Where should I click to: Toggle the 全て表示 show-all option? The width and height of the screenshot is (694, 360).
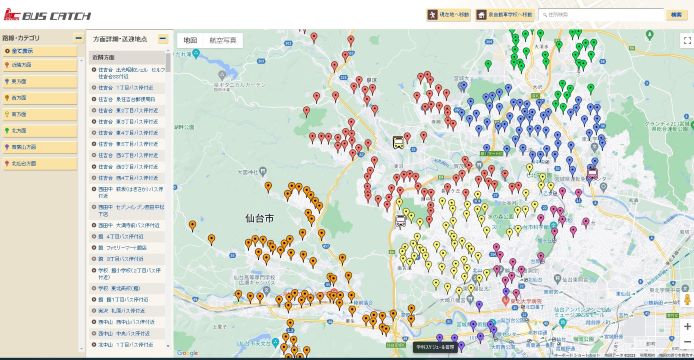[39, 51]
